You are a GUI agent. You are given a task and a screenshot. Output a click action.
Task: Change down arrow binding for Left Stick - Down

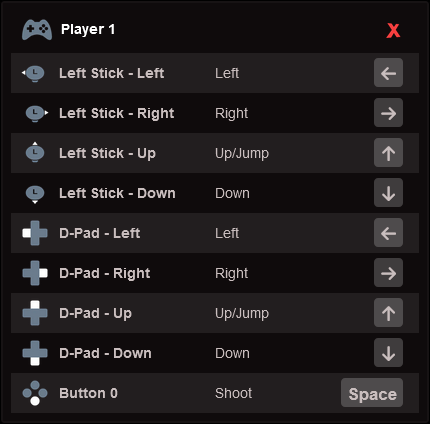click(388, 193)
